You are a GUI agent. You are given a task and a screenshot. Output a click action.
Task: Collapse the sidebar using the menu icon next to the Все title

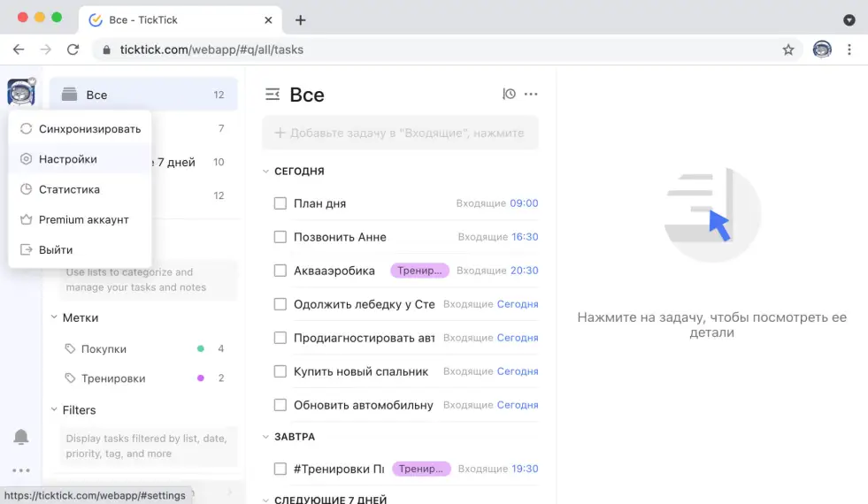coord(273,95)
